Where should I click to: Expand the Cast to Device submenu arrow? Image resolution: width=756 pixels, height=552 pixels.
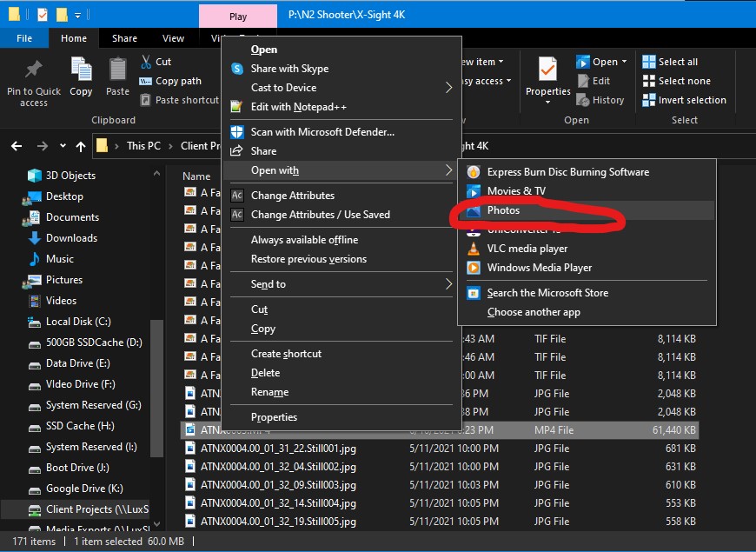(x=449, y=87)
